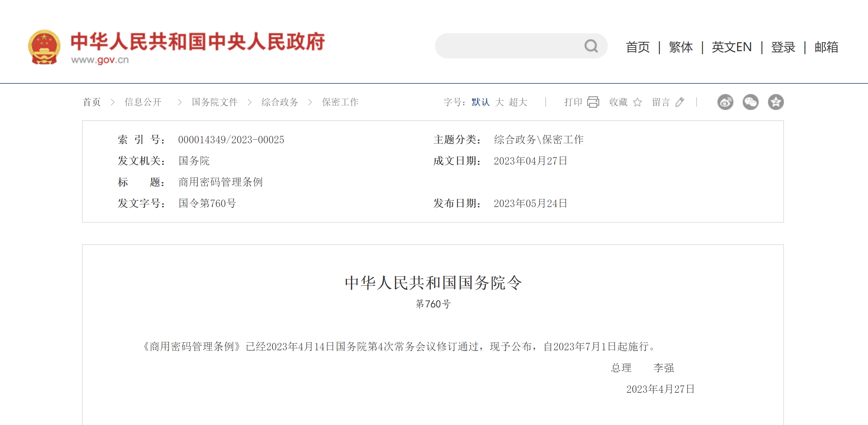Click the national emblem logo
Image resolution: width=868 pixels, height=425 pixels.
44,47
